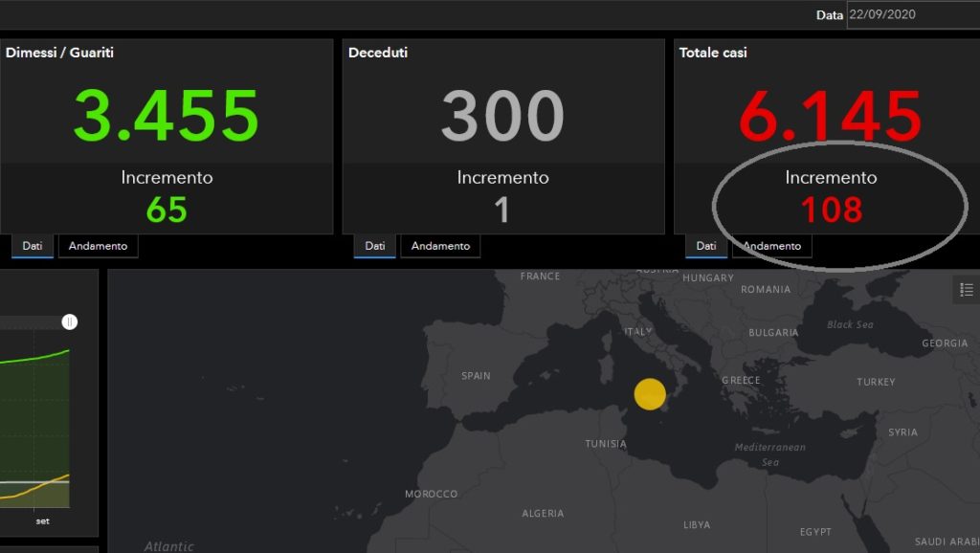Click the red 6.145 total cases count
The image size is (980, 553).
tap(830, 117)
